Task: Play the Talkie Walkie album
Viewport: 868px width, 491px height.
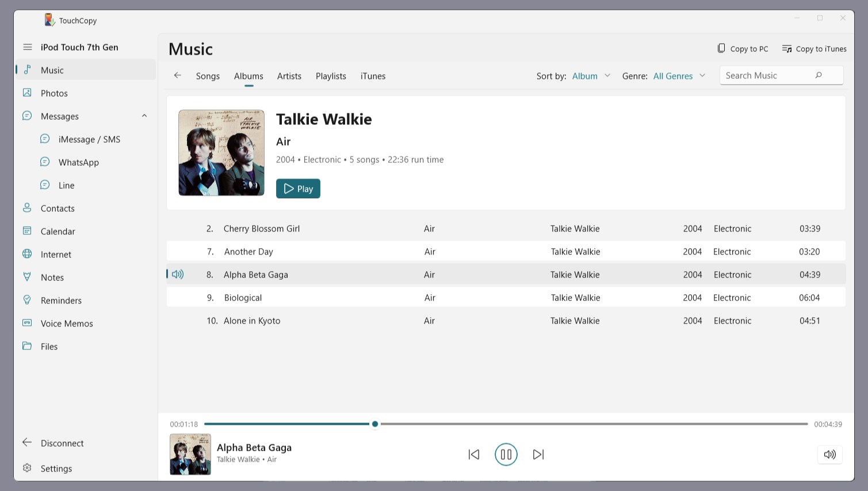Action: 298,189
